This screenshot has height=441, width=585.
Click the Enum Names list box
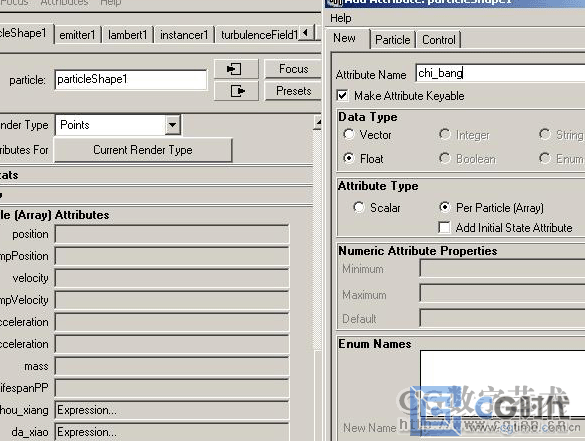point(503,383)
